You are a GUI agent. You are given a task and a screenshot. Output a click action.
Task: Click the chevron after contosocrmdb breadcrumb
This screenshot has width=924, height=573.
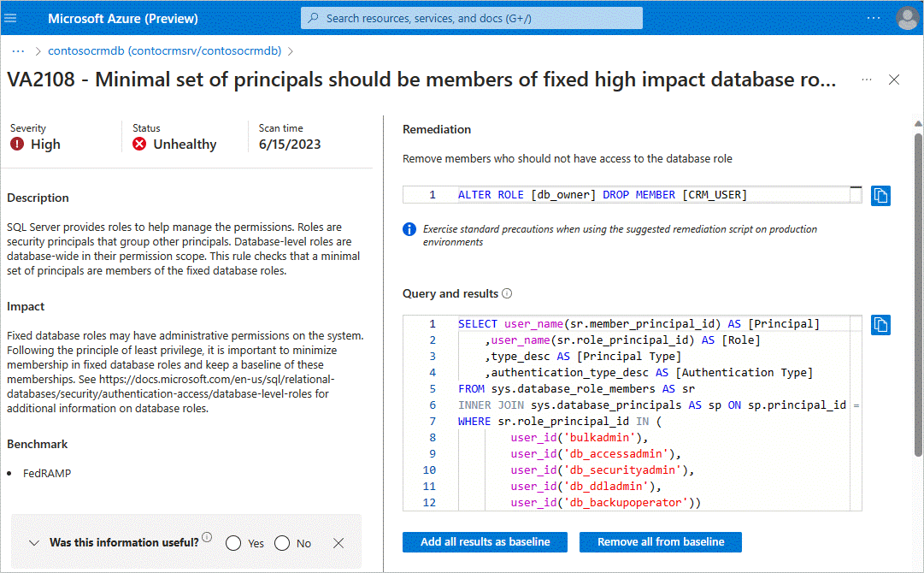click(291, 51)
